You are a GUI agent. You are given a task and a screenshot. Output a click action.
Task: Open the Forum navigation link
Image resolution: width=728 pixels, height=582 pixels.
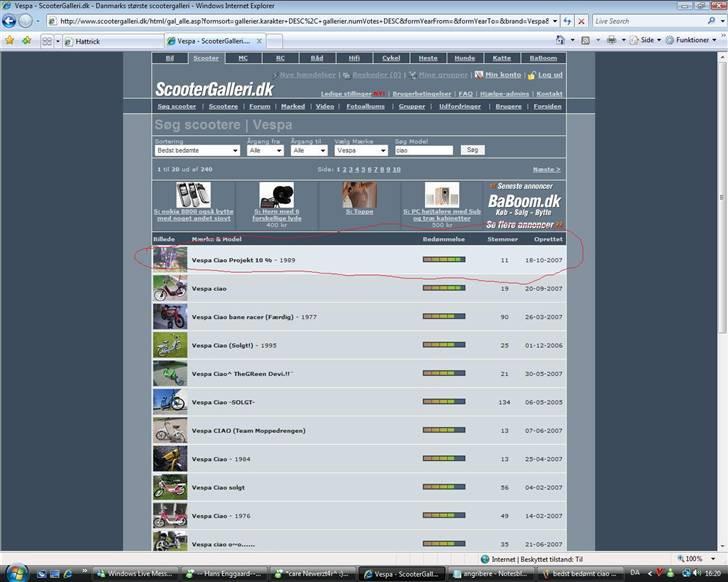pos(260,106)
